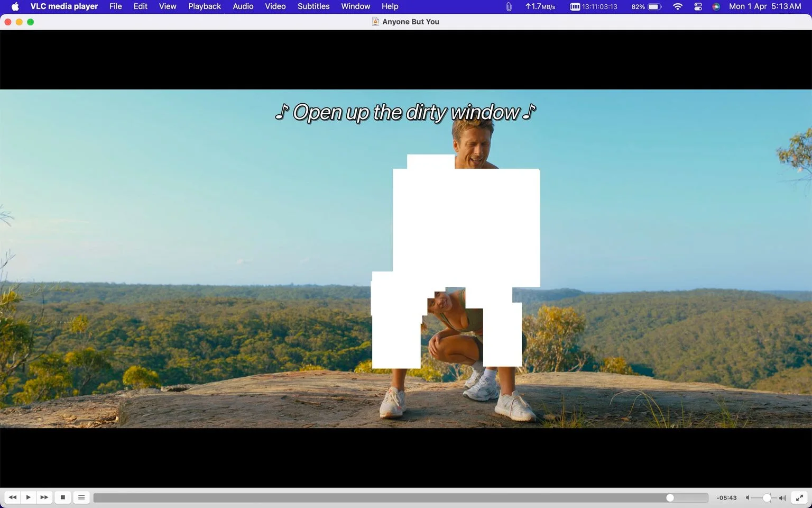Click the rewind / previous button
Screen dimensions: 812x508
coord(12,497)
